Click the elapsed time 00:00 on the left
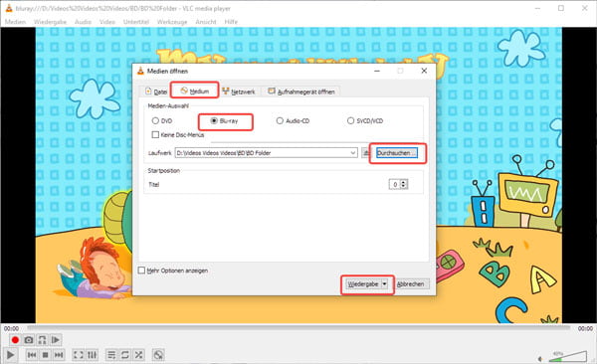 point(11,328)
